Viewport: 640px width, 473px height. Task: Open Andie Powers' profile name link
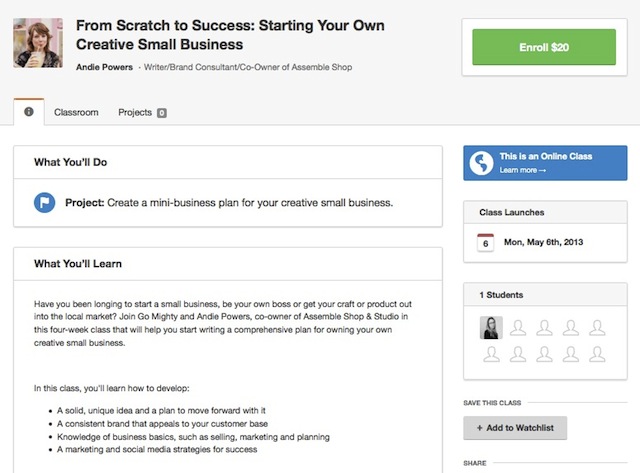coord(104,68)
